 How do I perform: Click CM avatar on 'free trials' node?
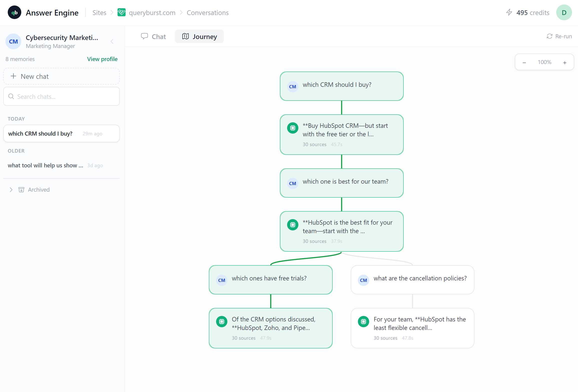tap(222, 280)
